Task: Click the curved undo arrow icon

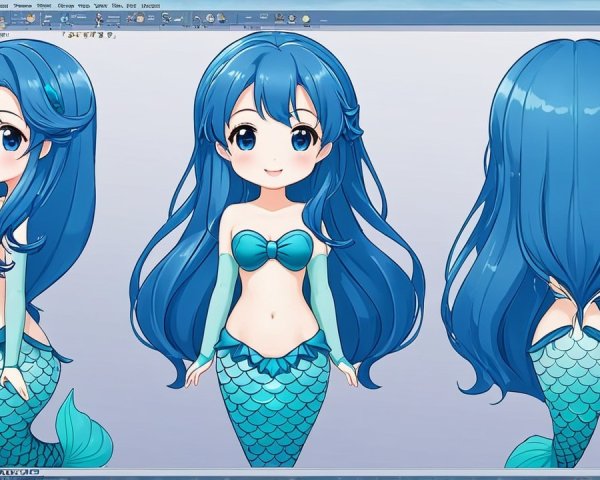Action: click(x=197, y=19)
